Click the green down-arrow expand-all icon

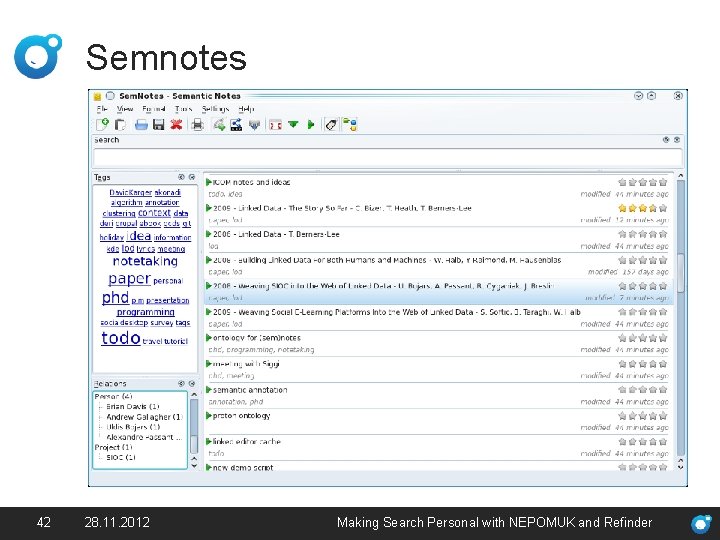(293, 124)
